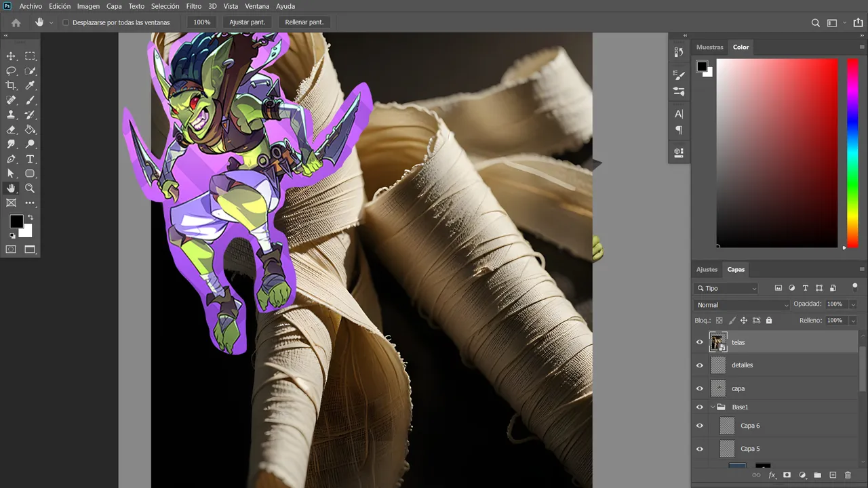Click the Share icon at top right
Viewport: 868px width, 488px height.
(857, 22)
